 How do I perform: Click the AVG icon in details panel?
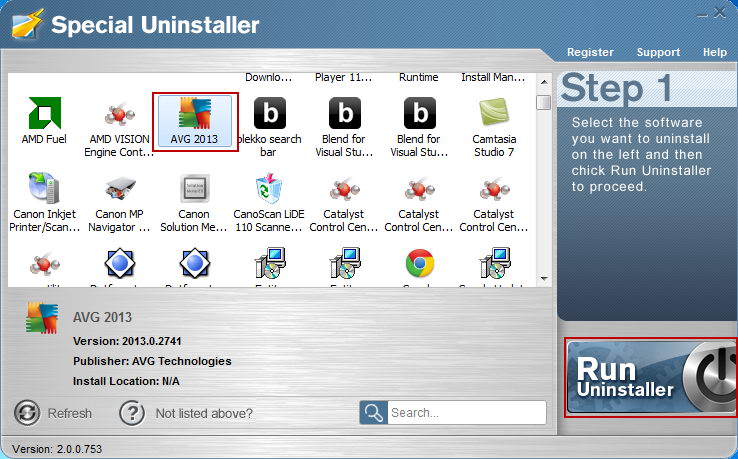[x=42, y=318]
